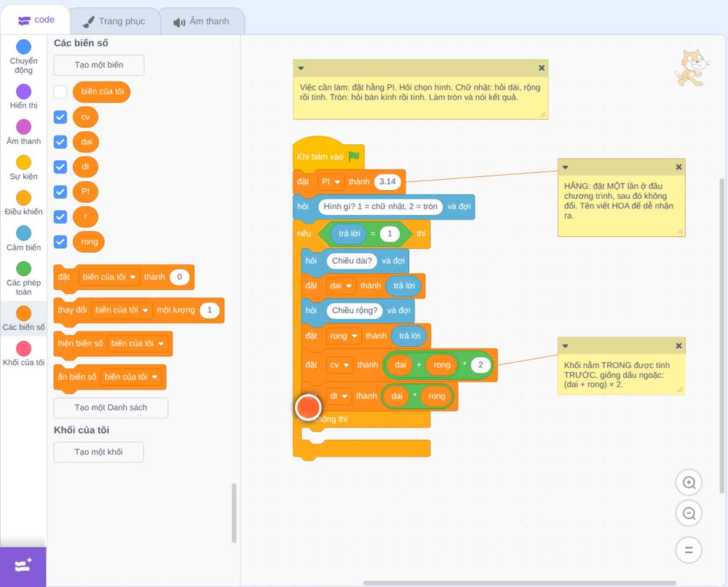Click the block palette vertical scrollbar

(234, 513)
